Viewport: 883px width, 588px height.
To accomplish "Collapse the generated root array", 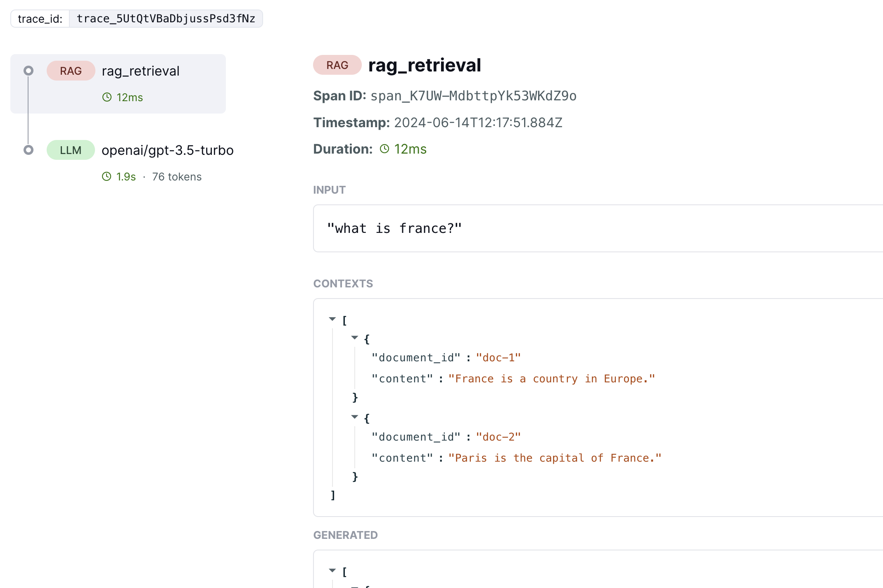I will point(332,571).
